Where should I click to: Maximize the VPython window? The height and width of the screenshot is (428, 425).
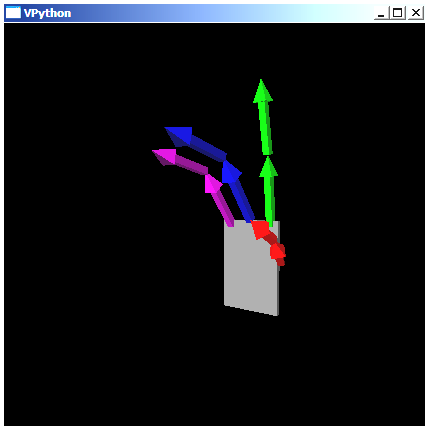pyautogui.click(x=397, y=13)
